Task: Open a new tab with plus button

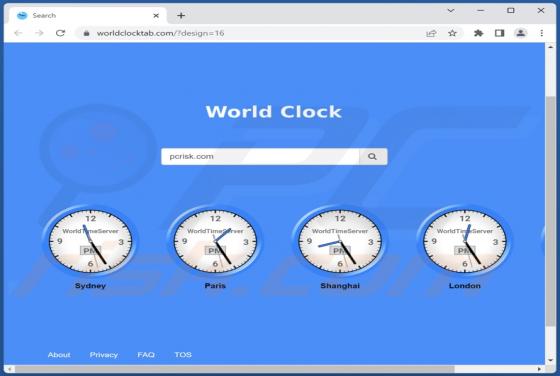Action: click(181, 16)
